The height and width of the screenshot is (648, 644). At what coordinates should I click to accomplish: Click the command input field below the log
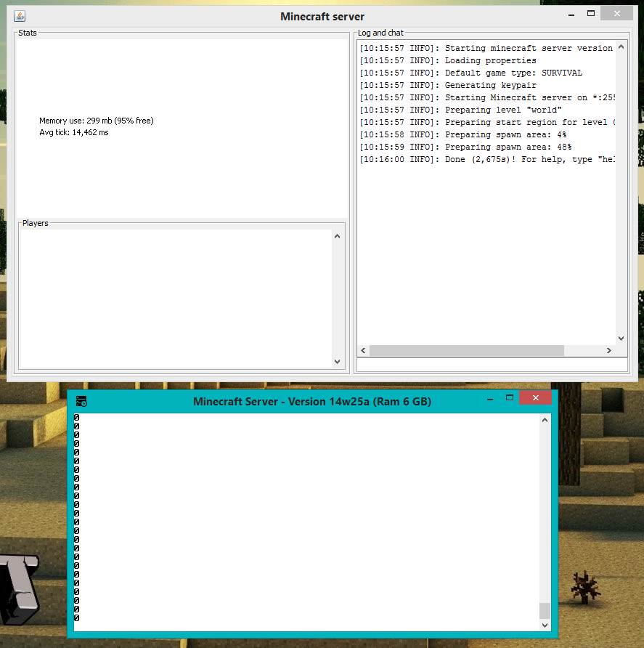(492, 365)
